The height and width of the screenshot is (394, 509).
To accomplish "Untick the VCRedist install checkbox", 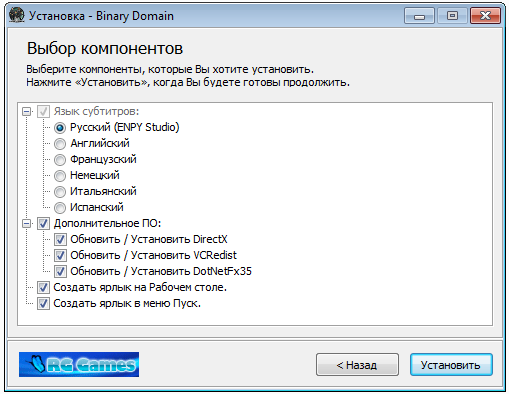I will point(60,255).
